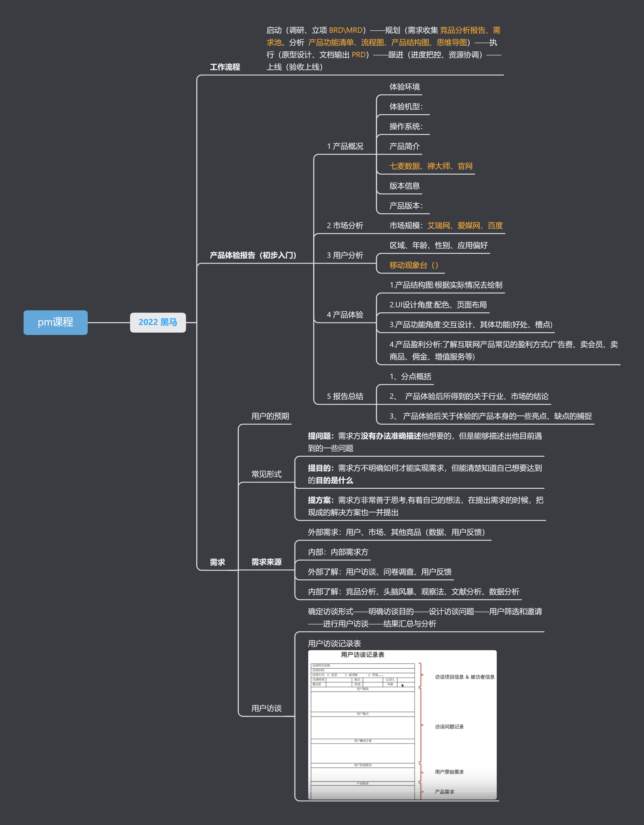This screenshot has height=825, width=644.
Task: Select the 提目的 description node
Action: click(425, 474)
